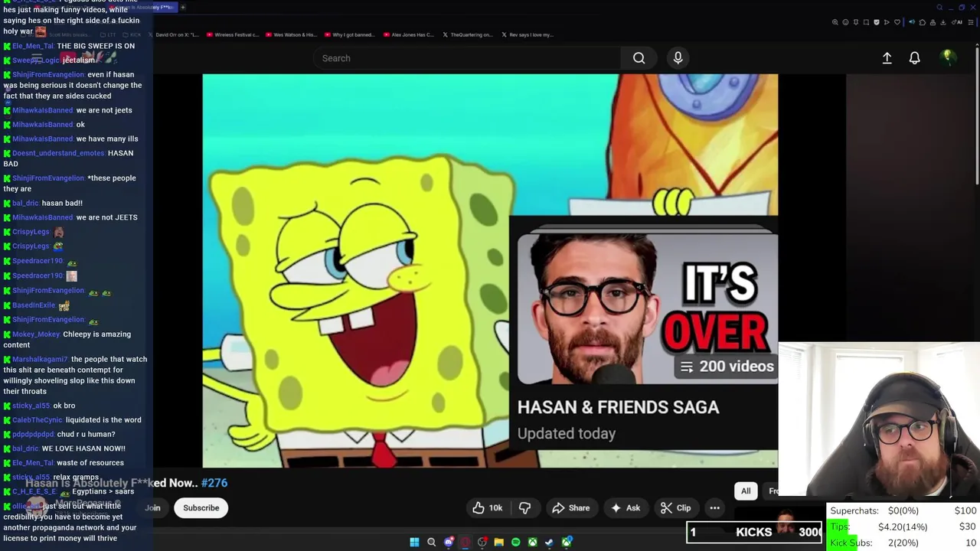Click the Superchats goal row
Viewport: 980px width, 551px height.
[903, 510]
